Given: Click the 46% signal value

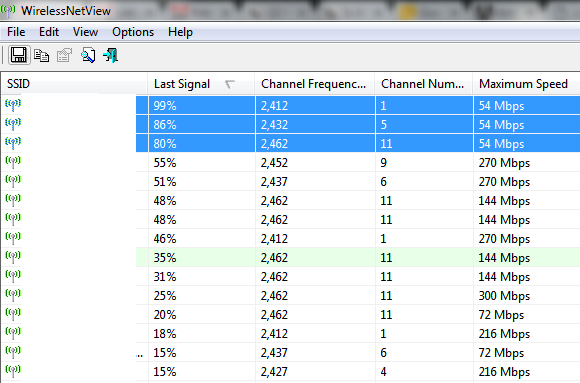Looking at the screenshot, I should click(x=165, y=239).
